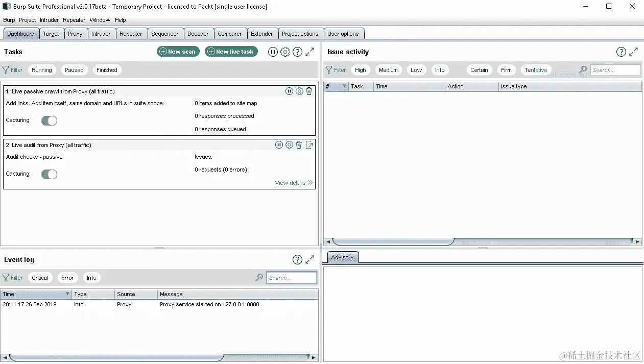Screen dimensions: 644x364
Task: Switch to the Decoder tab
Action: pos(198,34)
